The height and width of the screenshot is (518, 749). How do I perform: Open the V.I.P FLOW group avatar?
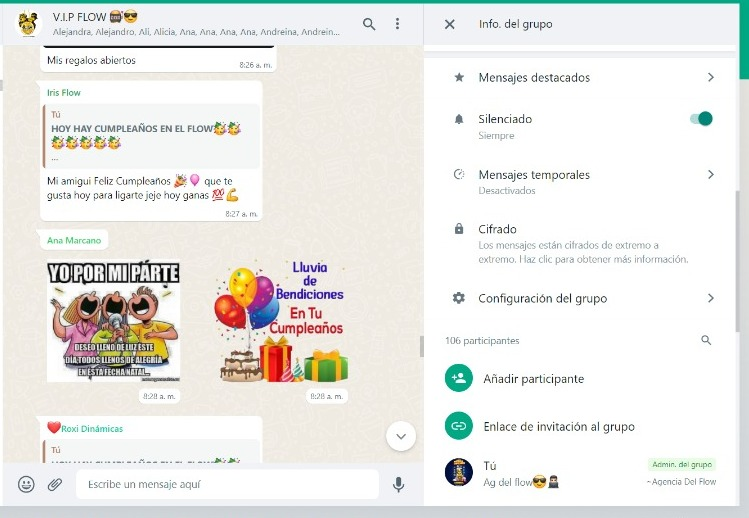[x=28, y=23]
